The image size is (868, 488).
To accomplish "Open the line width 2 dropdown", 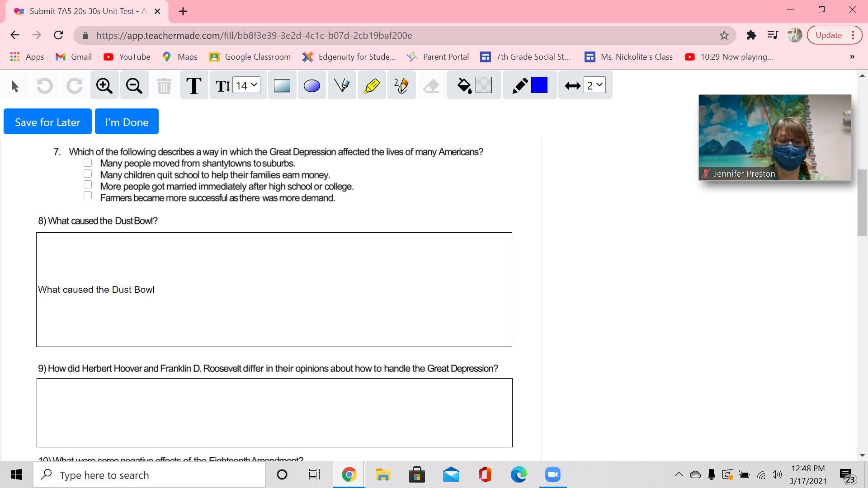I will pos(594,85).
